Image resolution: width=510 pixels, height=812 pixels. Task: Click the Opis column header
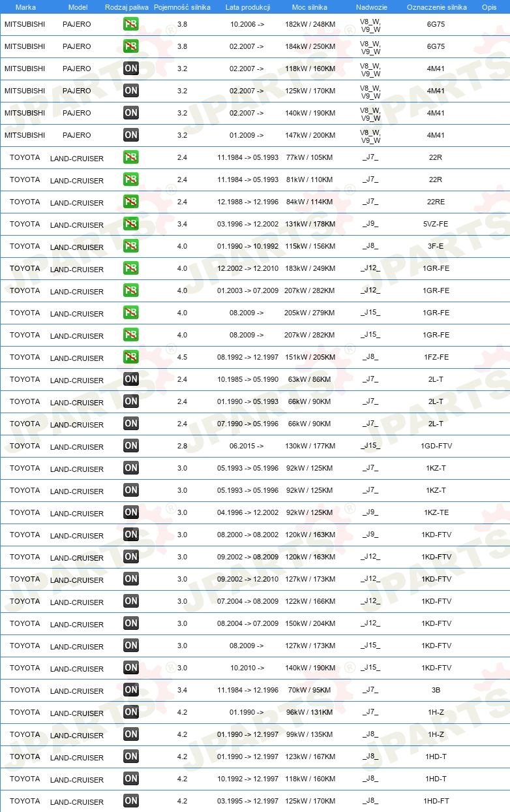[489, 7]
